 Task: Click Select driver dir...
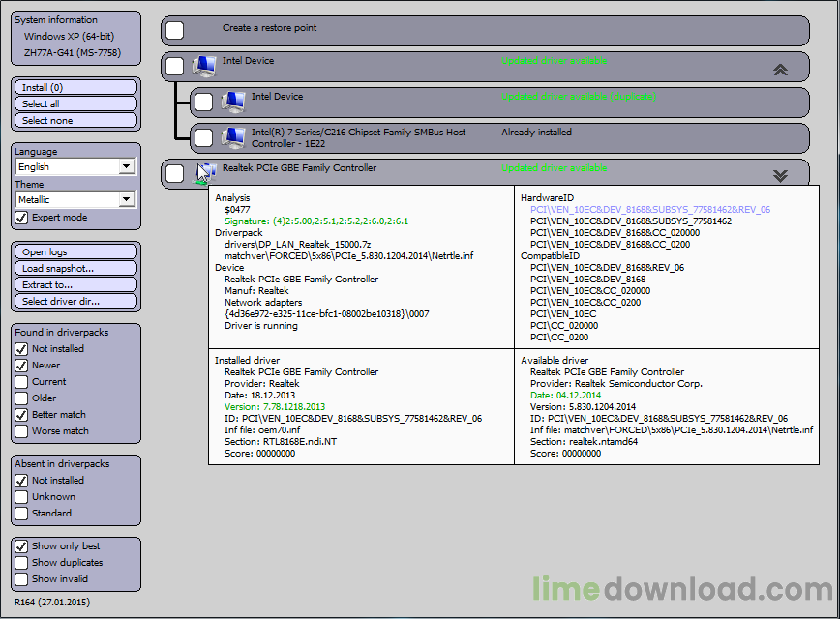click(76, 301)
